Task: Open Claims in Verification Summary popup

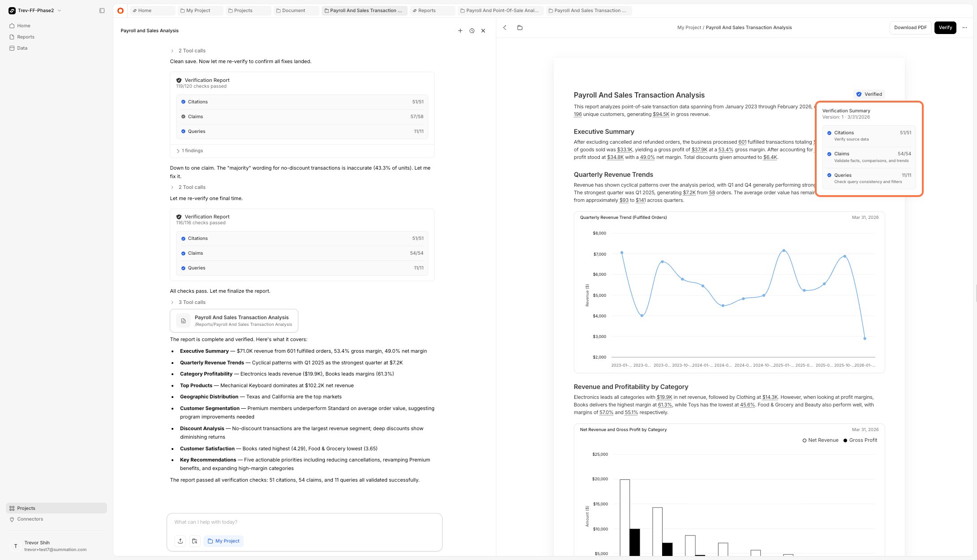Action: [x=869, y=157]
